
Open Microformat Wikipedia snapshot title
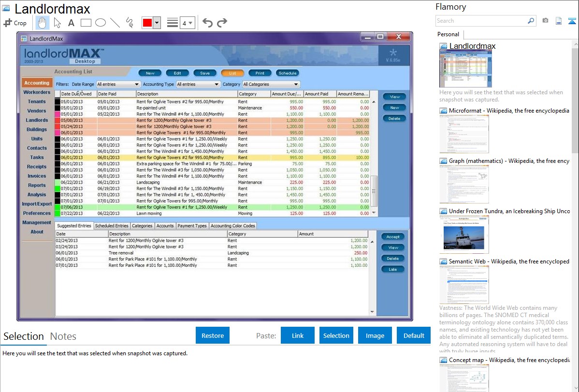[509, 111]
